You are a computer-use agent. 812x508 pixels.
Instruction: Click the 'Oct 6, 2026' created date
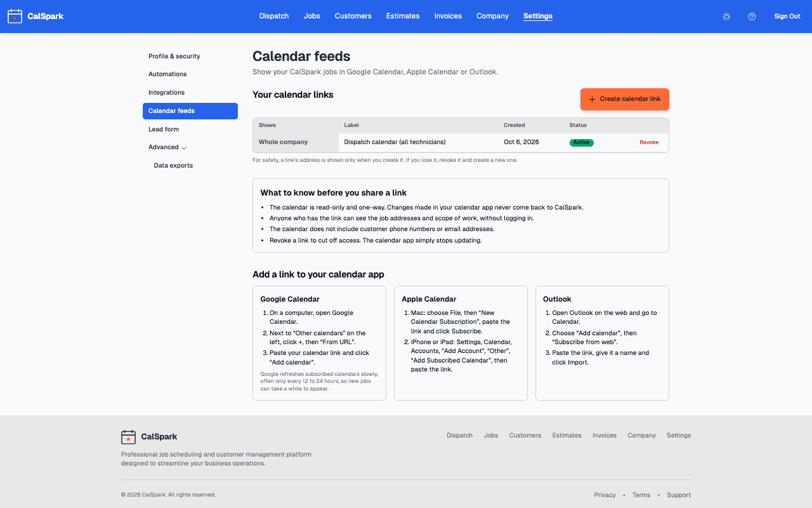pos(521,142)
